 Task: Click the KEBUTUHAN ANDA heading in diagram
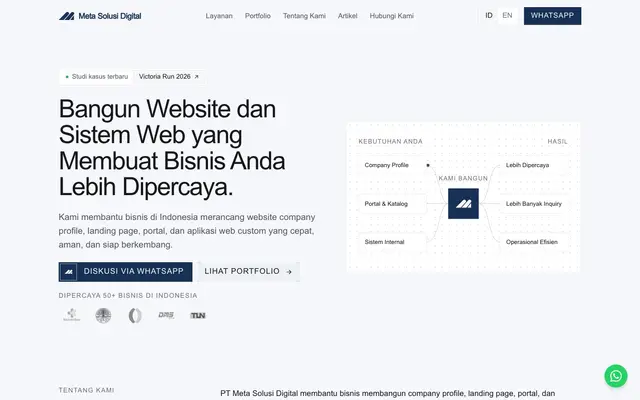(x=391, y=142)
